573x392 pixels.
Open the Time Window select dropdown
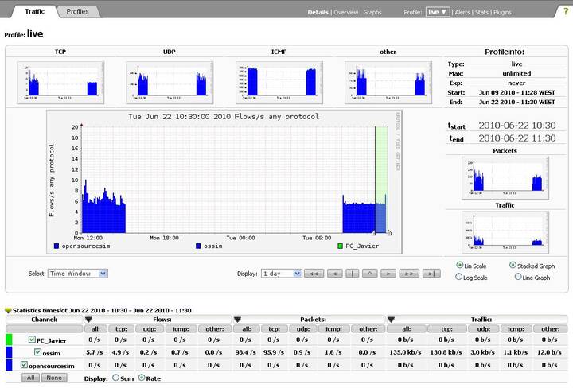coord(77,274)
